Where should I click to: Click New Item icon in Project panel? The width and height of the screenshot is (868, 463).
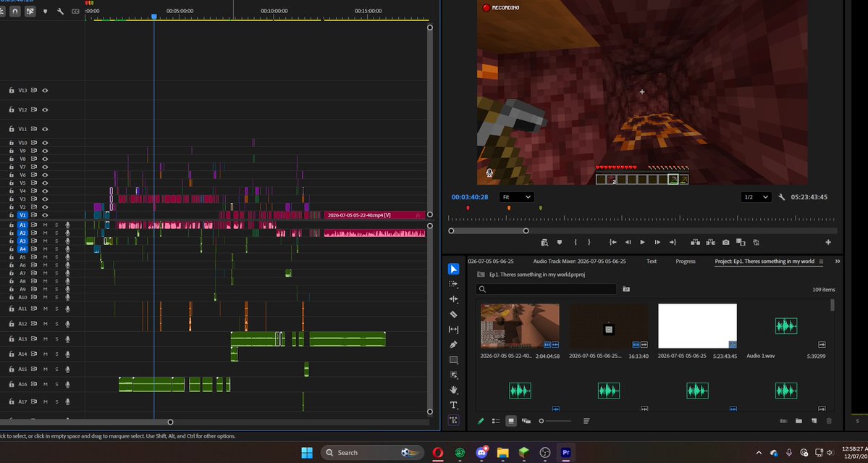[814, 421]
